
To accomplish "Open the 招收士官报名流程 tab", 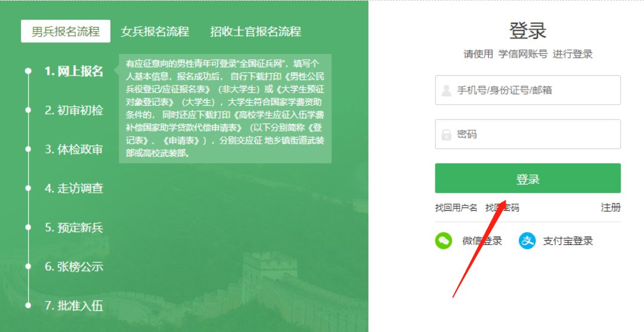I will [256, 31].
